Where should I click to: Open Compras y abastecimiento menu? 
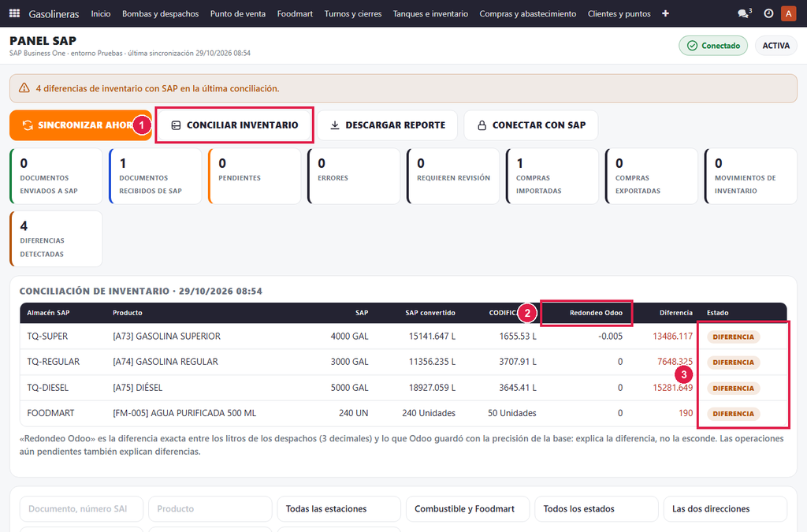point(528,14)
